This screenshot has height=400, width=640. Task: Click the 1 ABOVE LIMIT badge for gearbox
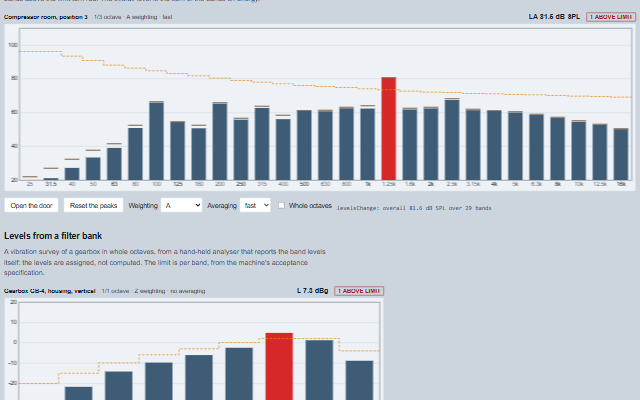(x=359, y=291)
